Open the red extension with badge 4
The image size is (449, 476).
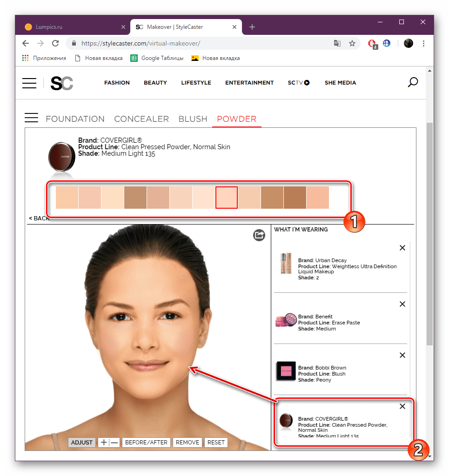tap(372, 44)
